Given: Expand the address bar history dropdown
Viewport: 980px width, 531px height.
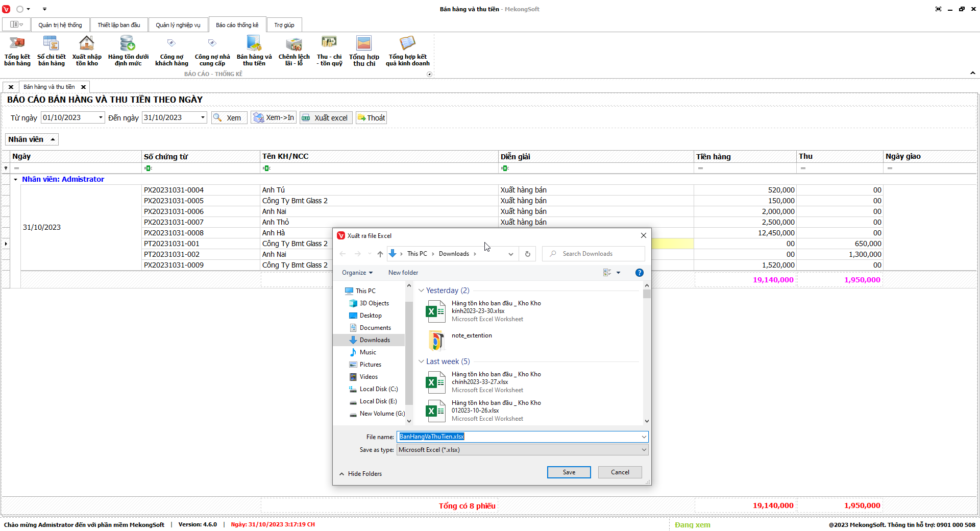Looking at the screenshot, I should coord(510,254).
